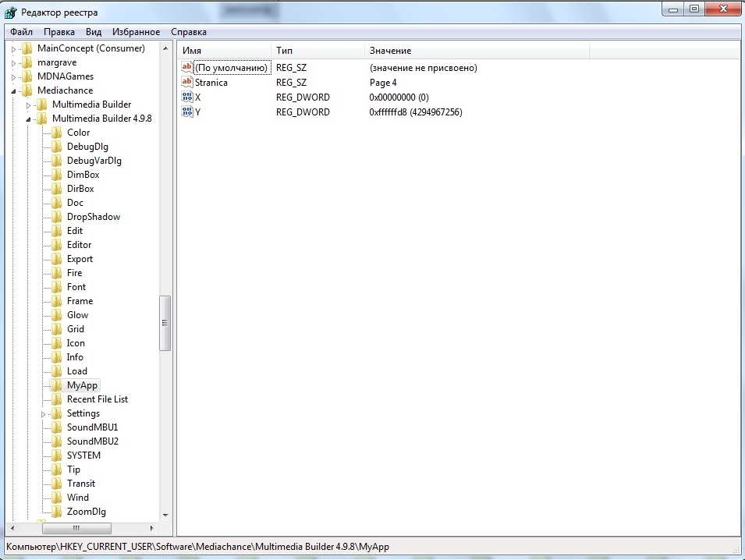Image resolution: width=745 pixels, height=560 pixels.
Task: Click the DimBox folder icon
Action: (x=56, y=174)
